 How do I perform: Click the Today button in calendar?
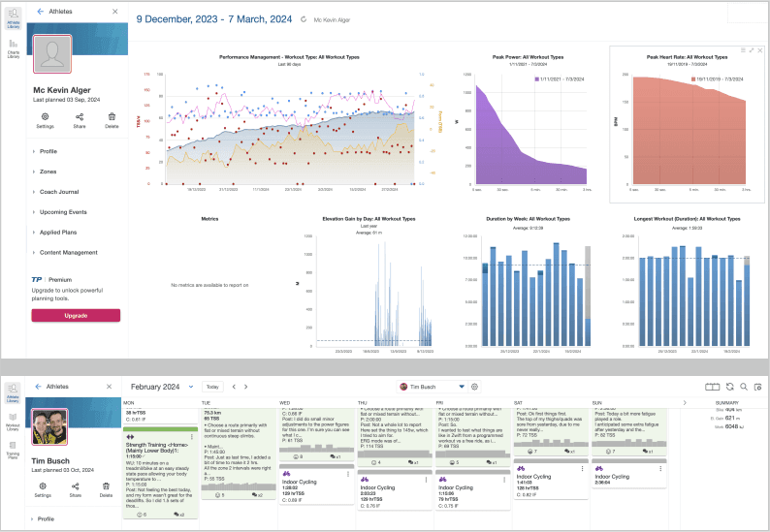(212, 387)
